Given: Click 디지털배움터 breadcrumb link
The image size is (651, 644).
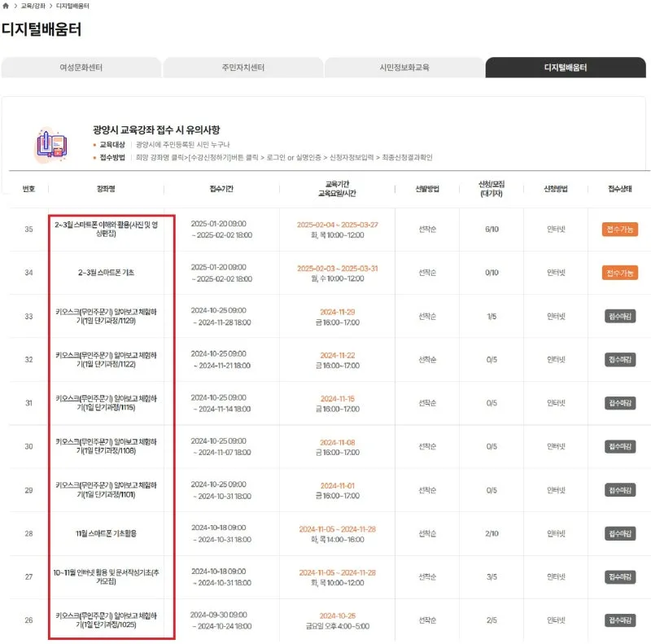Looking at the screenshot, I should pos(72,6).
